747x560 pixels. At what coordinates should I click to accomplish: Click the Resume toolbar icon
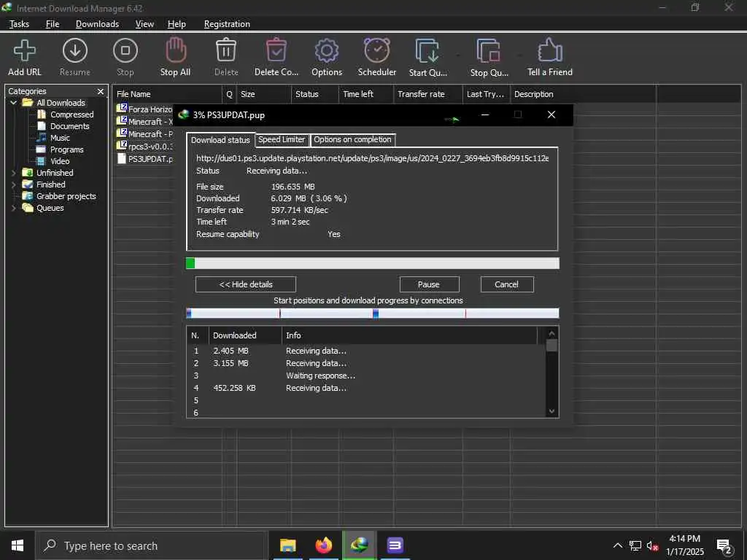click(75, 51)
